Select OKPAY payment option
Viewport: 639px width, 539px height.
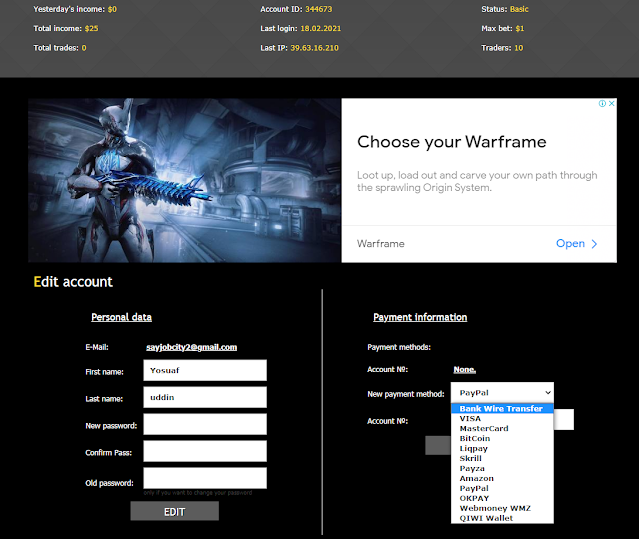502,498
